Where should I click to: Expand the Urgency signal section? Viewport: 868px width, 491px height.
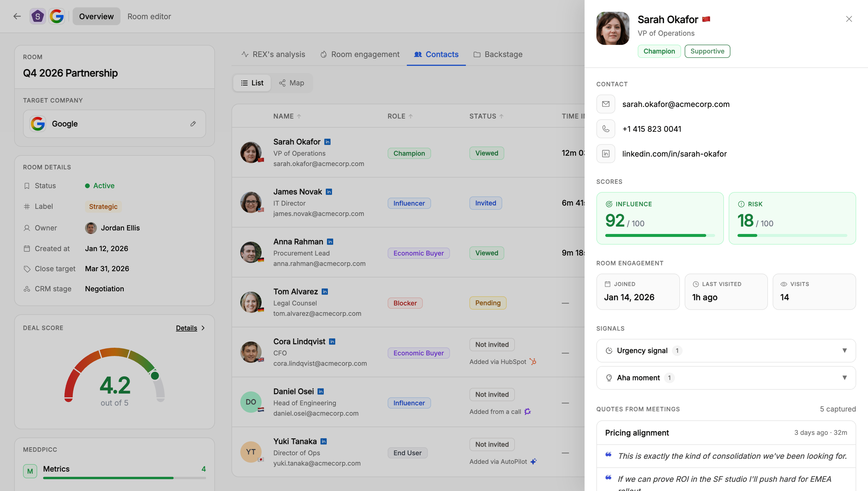726,351
